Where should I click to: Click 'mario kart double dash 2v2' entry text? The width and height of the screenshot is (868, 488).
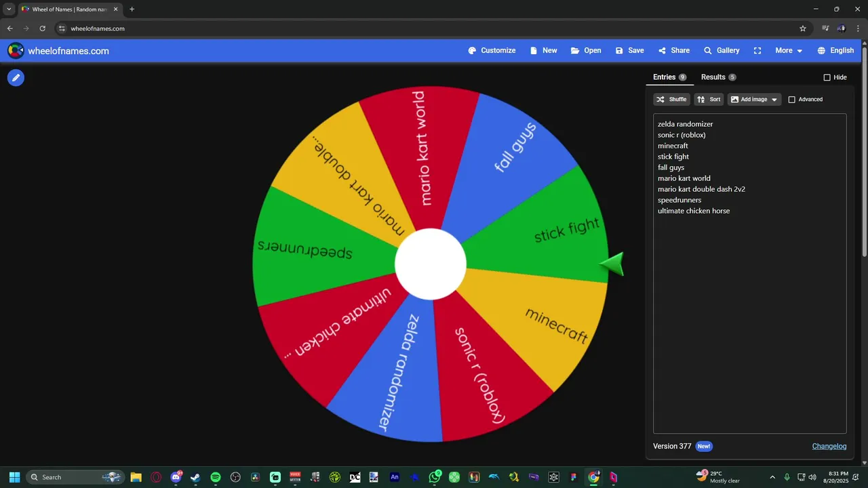[x=701, y=189]
